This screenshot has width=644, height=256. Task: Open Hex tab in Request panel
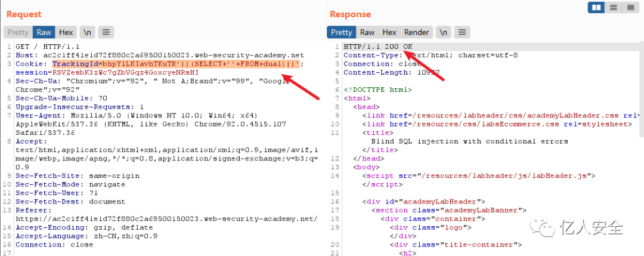pos(66,32)
